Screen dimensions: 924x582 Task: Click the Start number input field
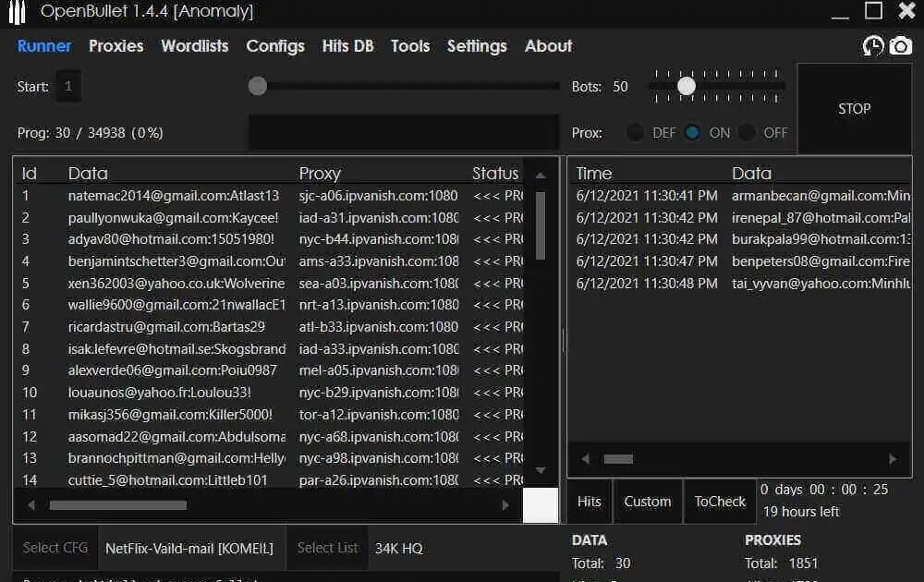point(68,87)
